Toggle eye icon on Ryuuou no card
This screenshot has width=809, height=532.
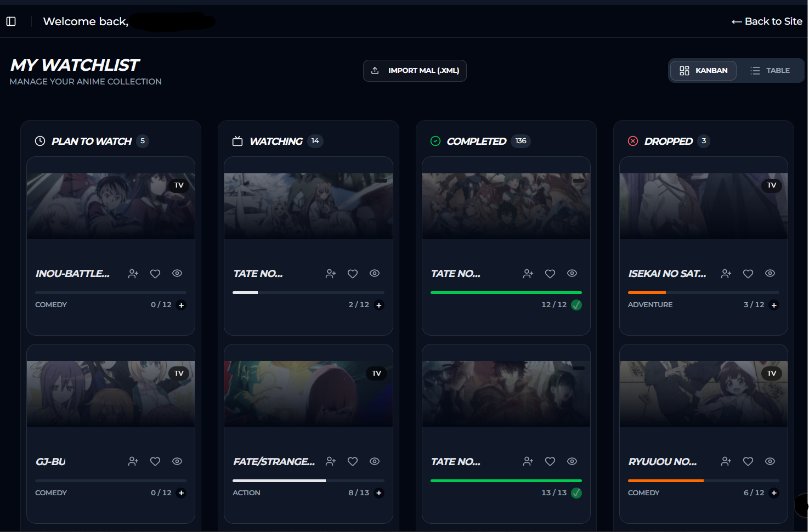point(770,461)
